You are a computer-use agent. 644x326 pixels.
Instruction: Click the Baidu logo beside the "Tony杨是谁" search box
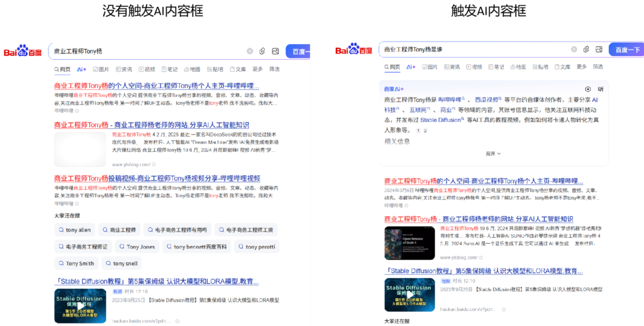point(354,49)
